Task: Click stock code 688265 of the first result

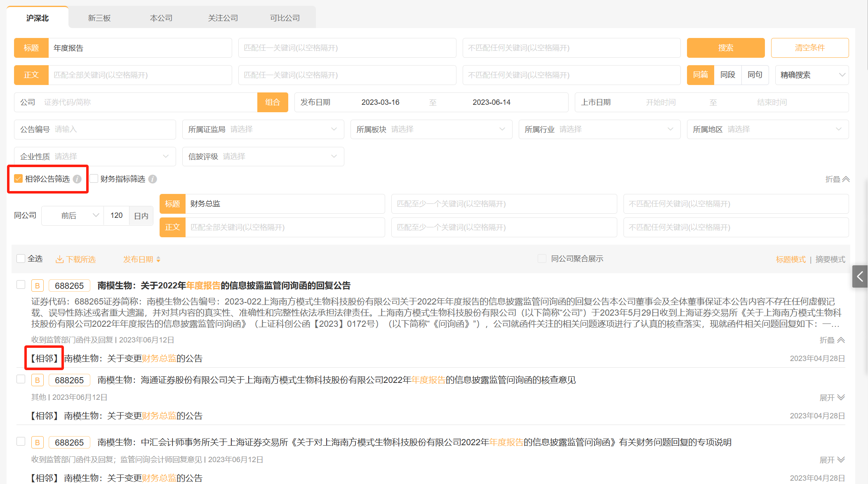Action: pyautogui.click(x=69, y=286)
